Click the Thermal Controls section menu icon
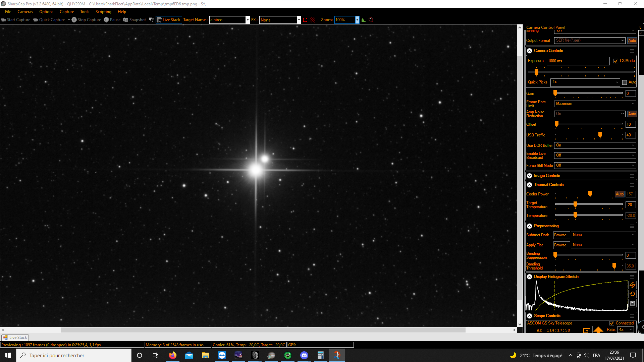 point(632,185)
